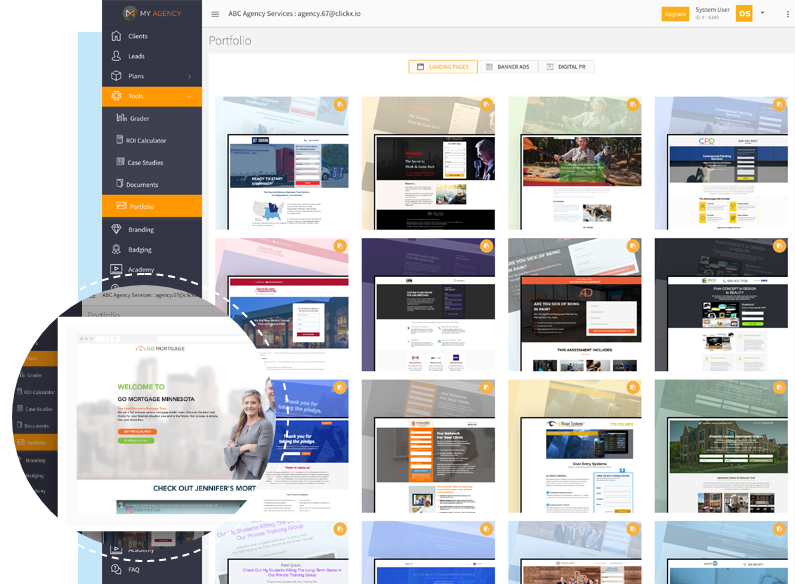This screenshot has width=795, height=584.
Task: Open the Badging ribbon icon
Action: tap(116, 249)
